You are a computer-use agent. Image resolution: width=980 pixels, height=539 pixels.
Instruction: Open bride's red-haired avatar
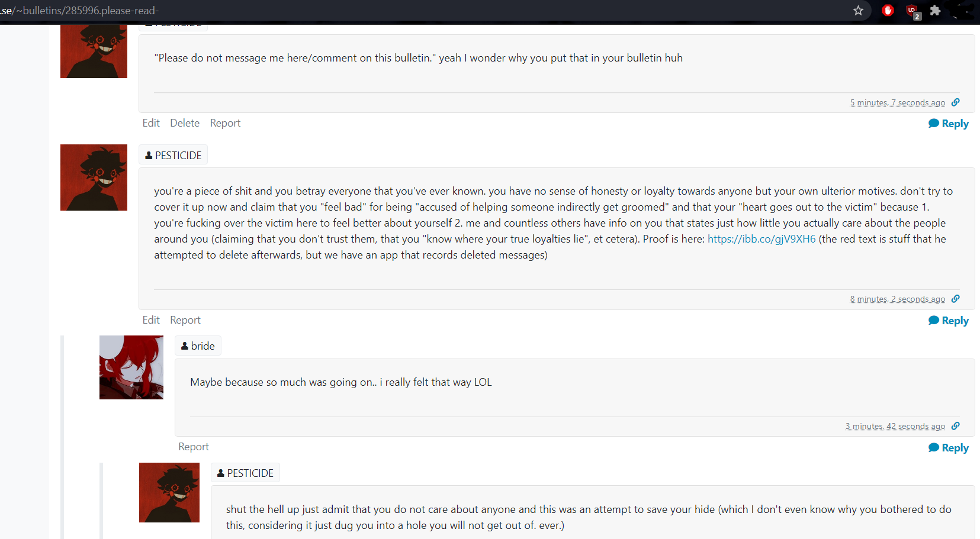pos(131,367)
